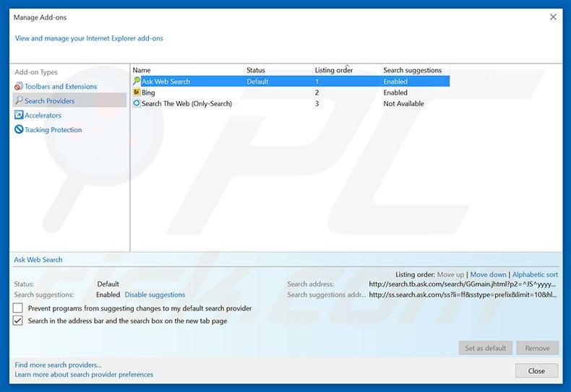Click Disable suggestions link

tap(155, 295)
